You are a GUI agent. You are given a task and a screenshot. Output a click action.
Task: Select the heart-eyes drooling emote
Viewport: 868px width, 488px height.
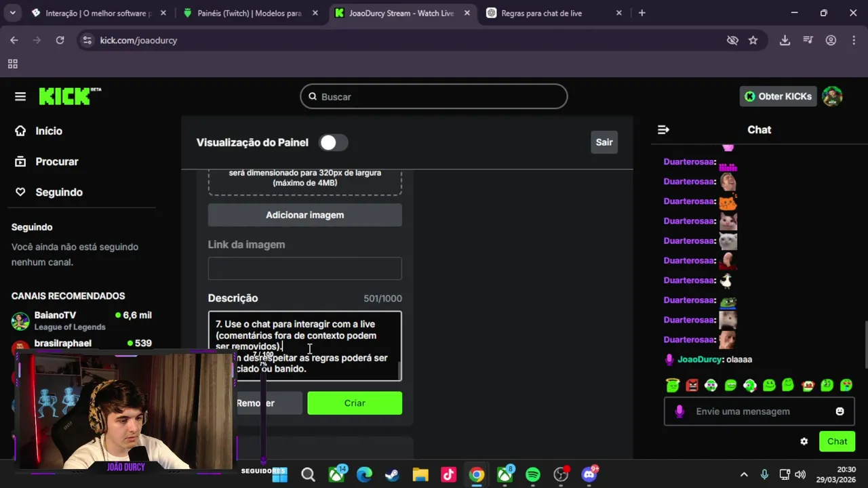[846, 385]
